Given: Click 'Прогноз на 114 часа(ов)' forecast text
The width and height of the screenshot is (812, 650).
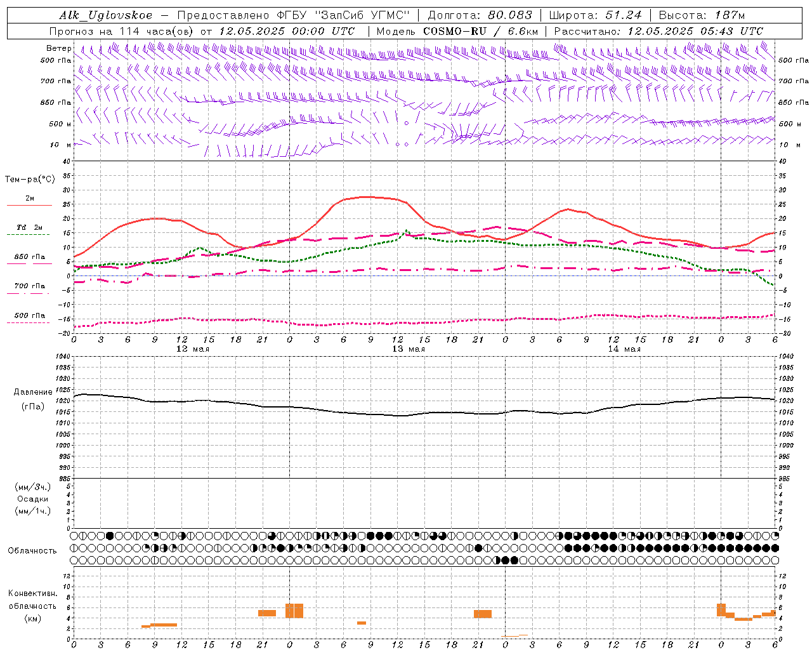Looking at the screenshot, I should (x=122, y=31).
